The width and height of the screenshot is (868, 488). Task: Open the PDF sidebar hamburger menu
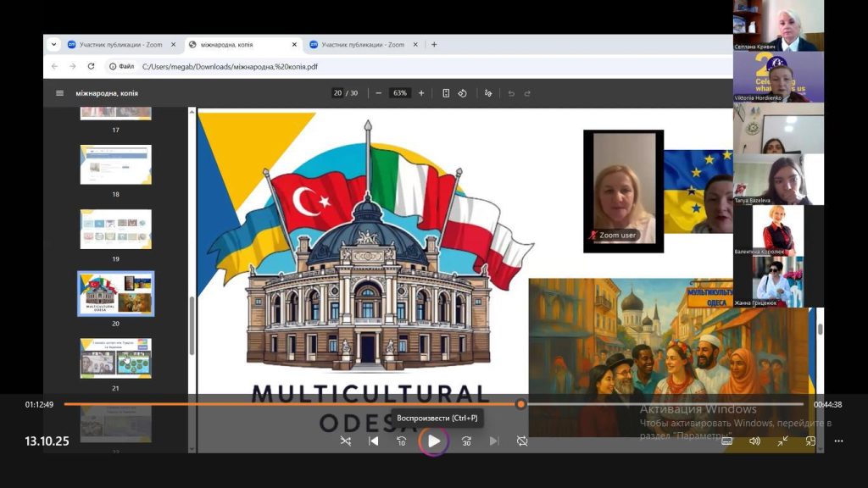coord(59,93)
